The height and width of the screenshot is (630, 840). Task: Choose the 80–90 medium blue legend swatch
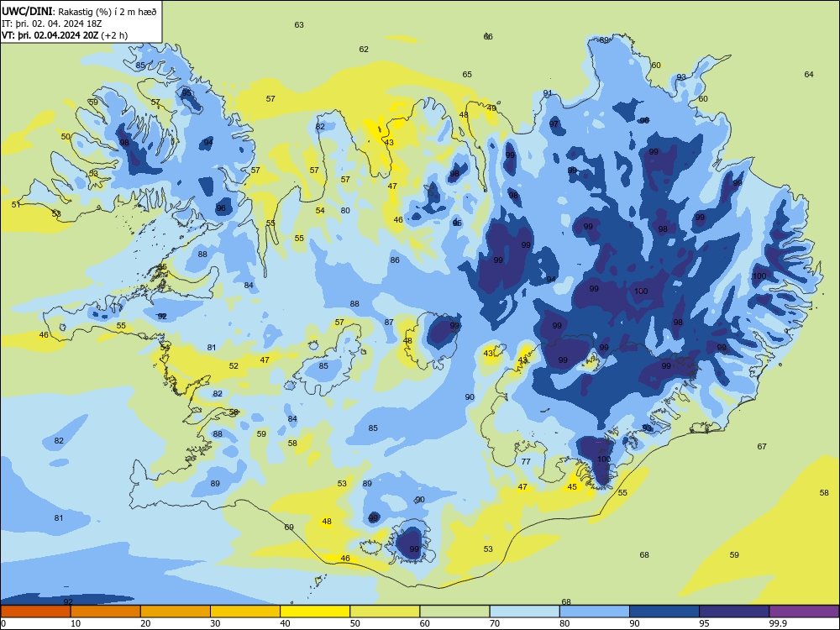pos(594,612)
